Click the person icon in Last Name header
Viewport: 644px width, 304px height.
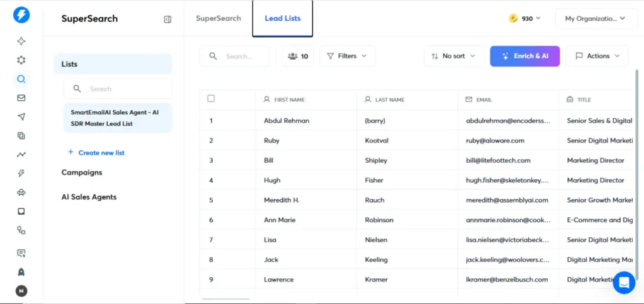(368, 99)
